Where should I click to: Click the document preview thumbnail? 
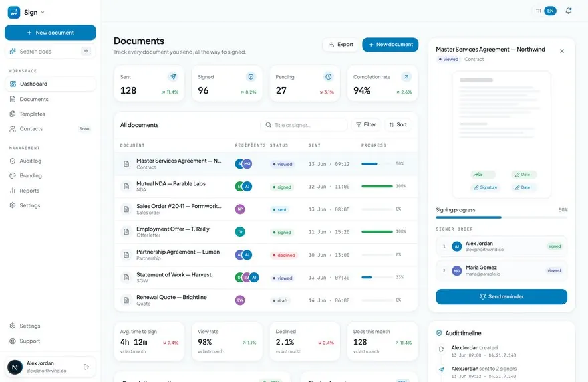pos(501,134)
